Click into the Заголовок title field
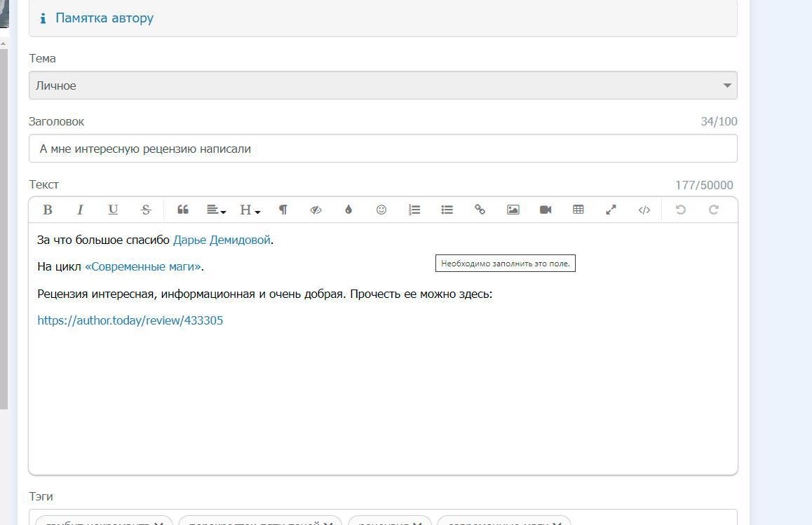Screen dimensions: 812x525 382,149
